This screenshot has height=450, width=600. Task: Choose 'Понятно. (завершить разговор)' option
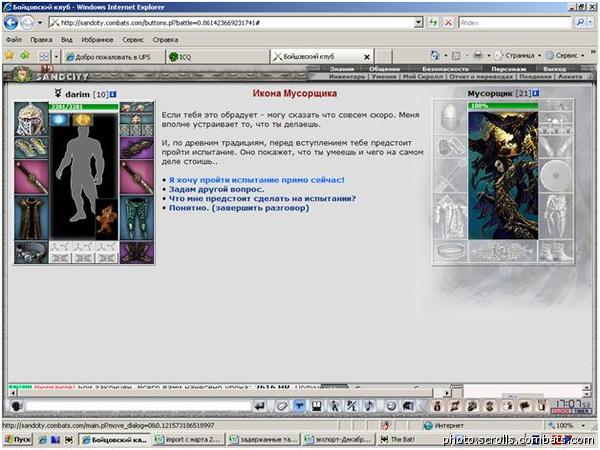[239, 208]
